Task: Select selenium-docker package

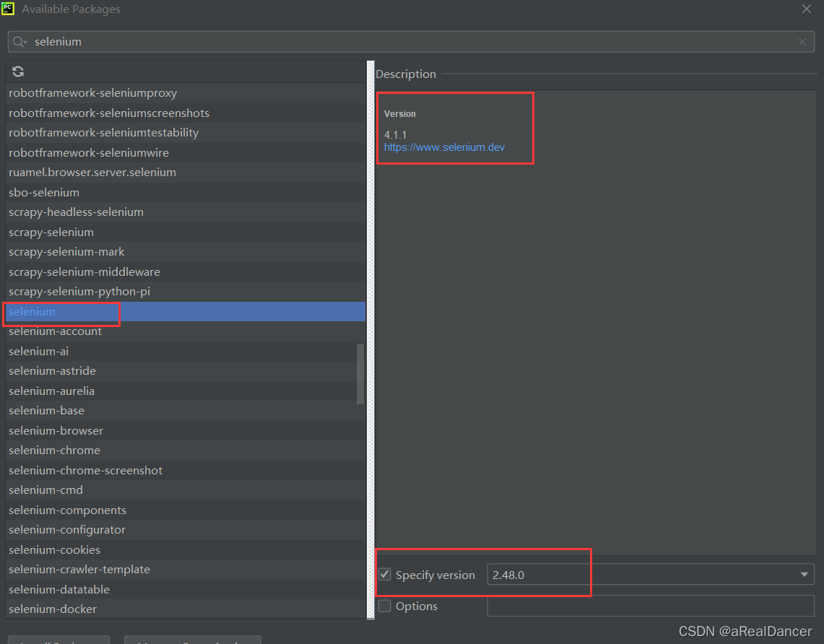Action: pyautogui.click(x=186, y=609)
